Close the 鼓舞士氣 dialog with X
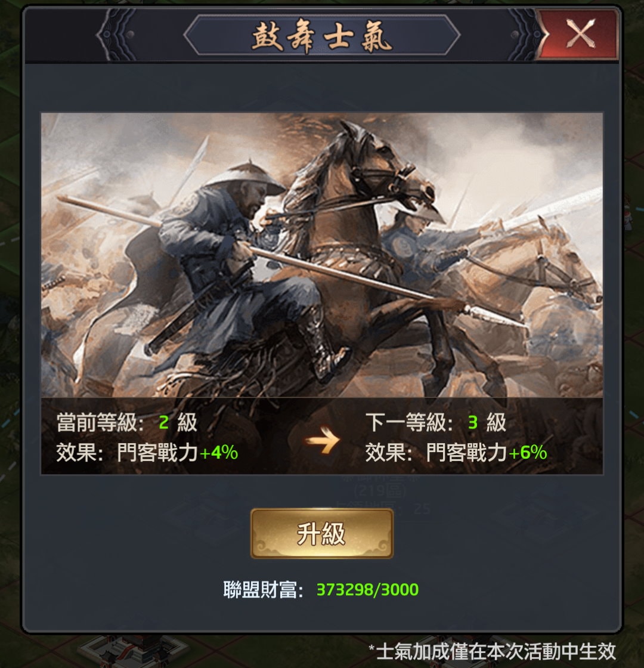This screenshot has height=668, width=644. coord(579,34)
